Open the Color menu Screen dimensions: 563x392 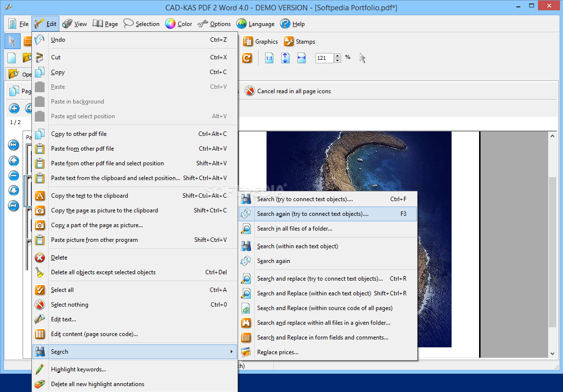point(179,24)
